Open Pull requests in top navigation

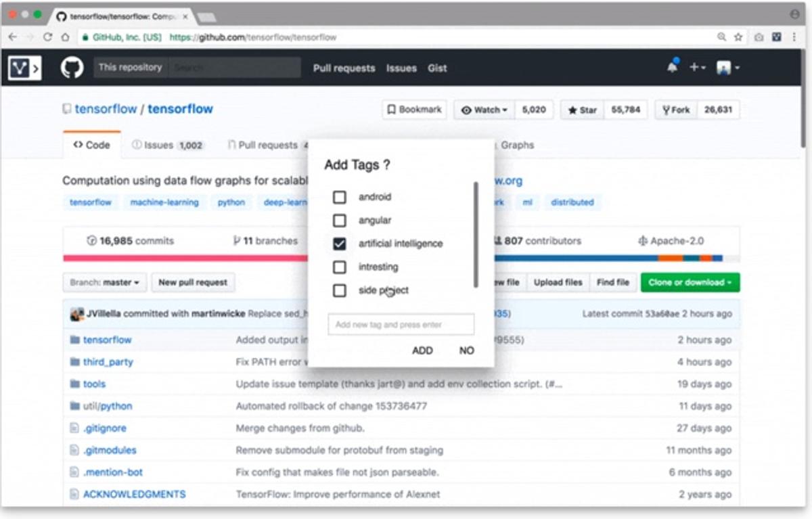(x=344, y=68)
